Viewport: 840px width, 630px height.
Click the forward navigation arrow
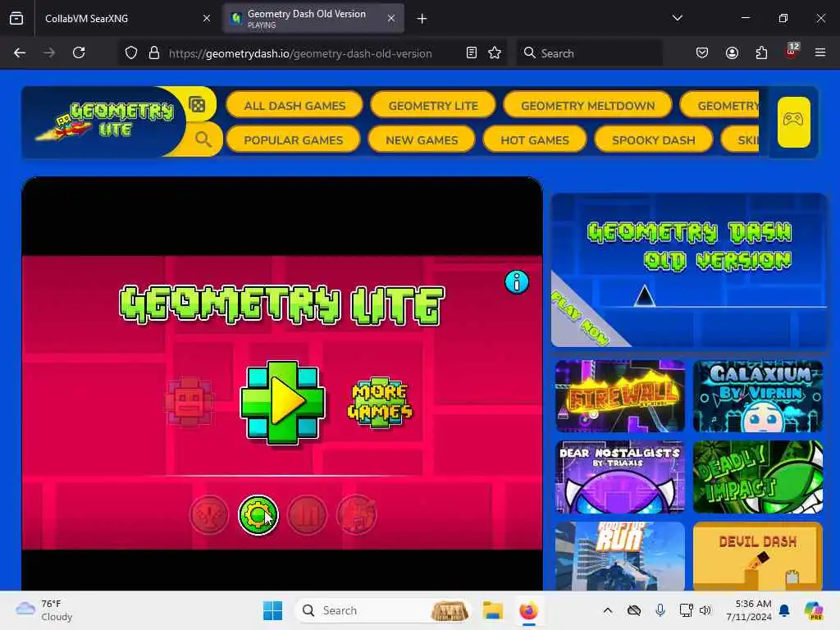[48, 52]
